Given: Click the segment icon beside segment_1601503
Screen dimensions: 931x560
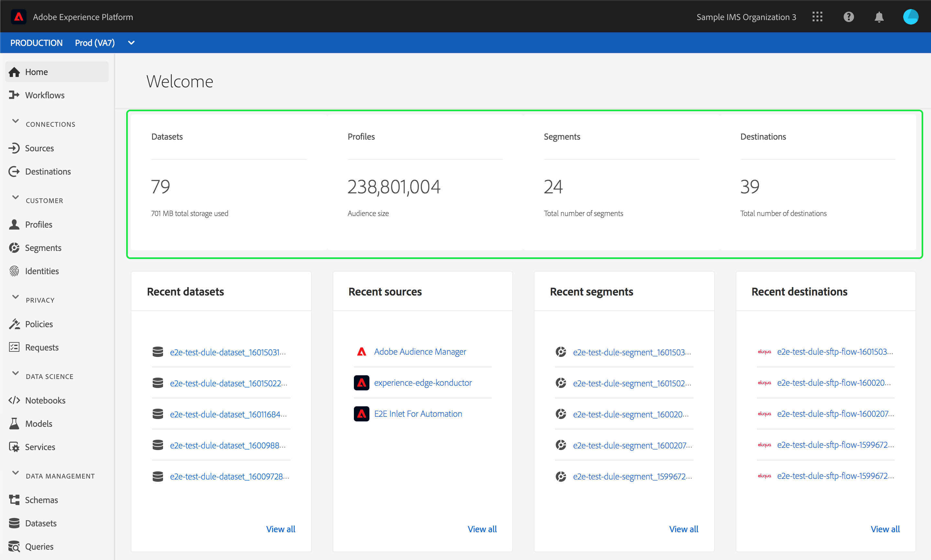Looking at the screenshot, I should tap(561, 352).
